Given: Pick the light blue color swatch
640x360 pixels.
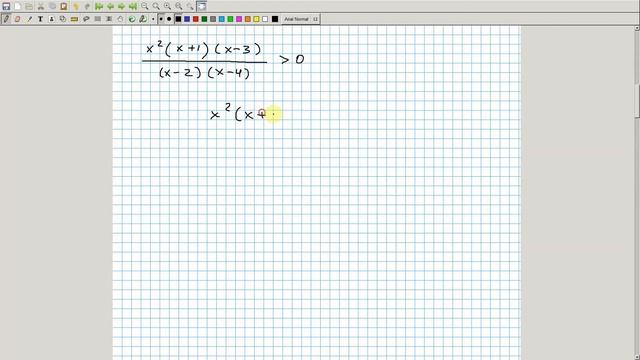Looking at the screenshot, I should coord(222,19).
